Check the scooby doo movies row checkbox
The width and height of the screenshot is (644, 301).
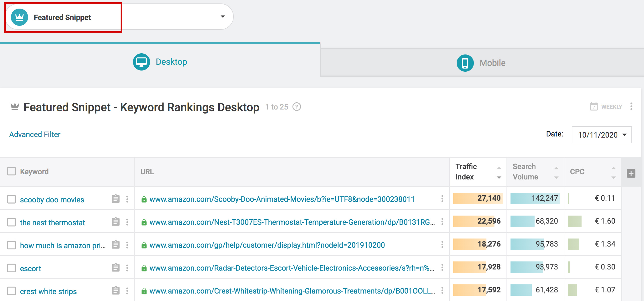tap(11, 199)
